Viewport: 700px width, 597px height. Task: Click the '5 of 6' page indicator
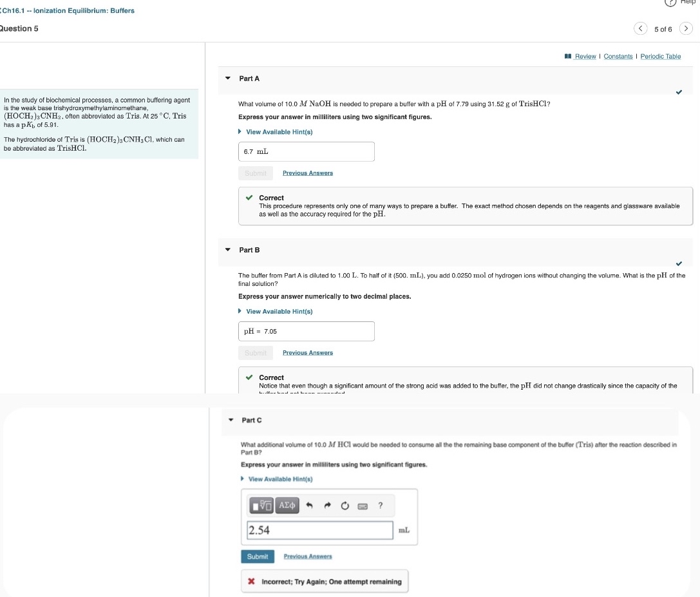tap(663, 29)
